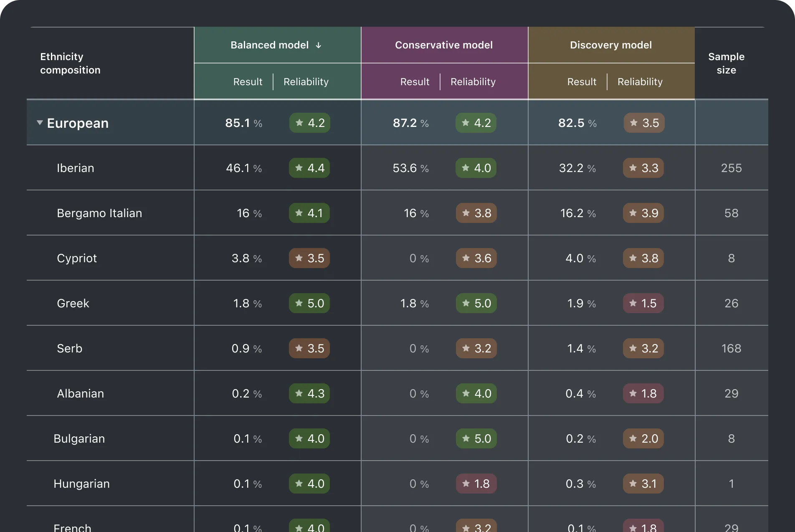795x532 pixels.
Task: Click Iberian sample size 255 cell
Action: (x=732, y=168)
